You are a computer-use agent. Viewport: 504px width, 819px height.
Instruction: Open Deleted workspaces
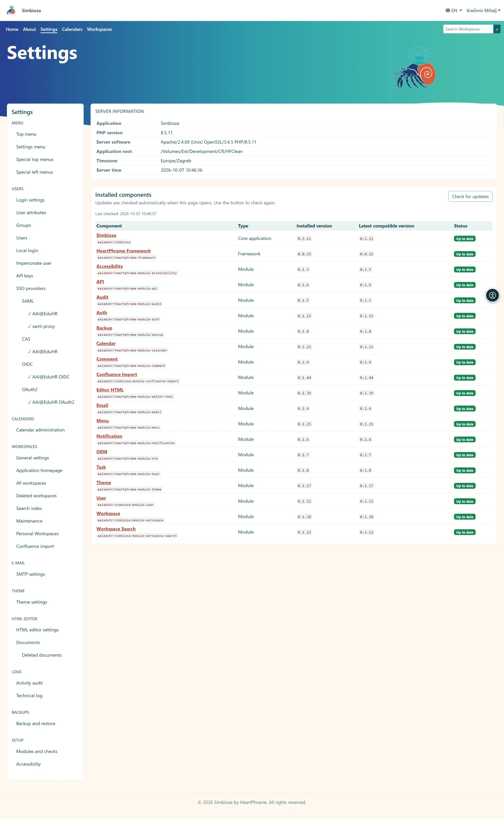coord(36,496)
